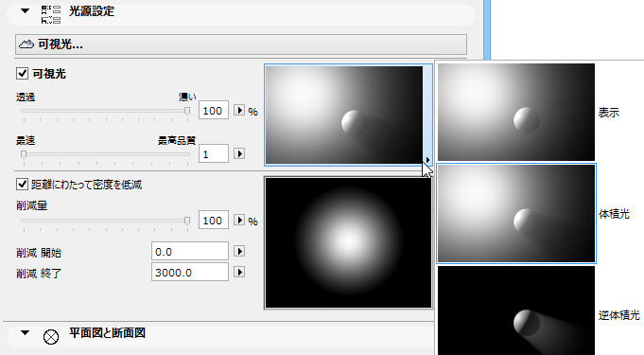
Task: Click the density percent field showing 100
Action: pyautogui.click(x=214, y=111)
